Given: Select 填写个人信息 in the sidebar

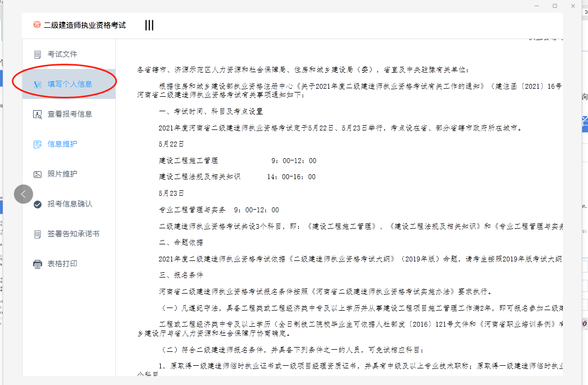Looking at the screenshot, I should (x=70, y=84).
